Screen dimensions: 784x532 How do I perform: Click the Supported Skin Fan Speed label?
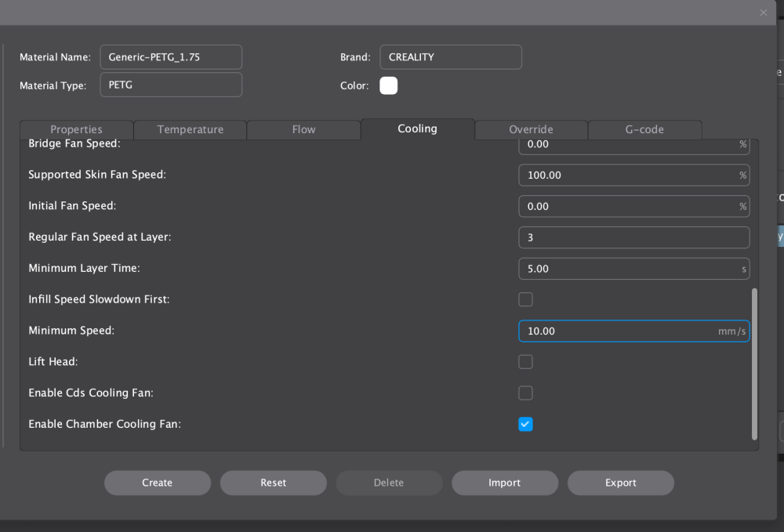[x=97, y=175]
